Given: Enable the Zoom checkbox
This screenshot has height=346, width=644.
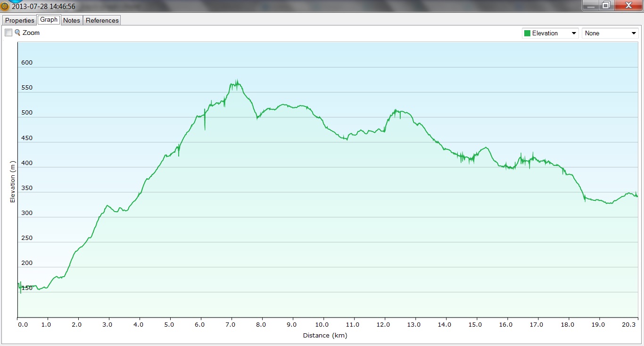Looking at the screenshot, I should tap(8, 33).
